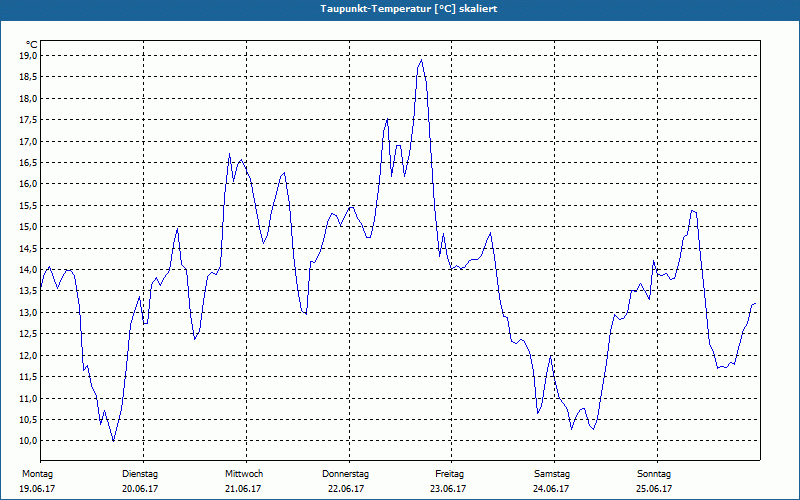Click the date 20.06.17

[140, 489]
